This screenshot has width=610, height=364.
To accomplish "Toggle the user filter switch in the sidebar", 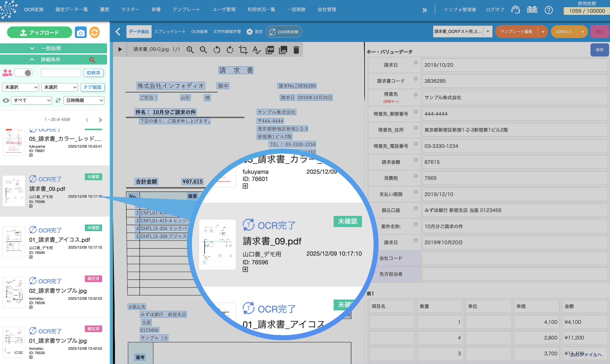I will click(x=23, y=73).
